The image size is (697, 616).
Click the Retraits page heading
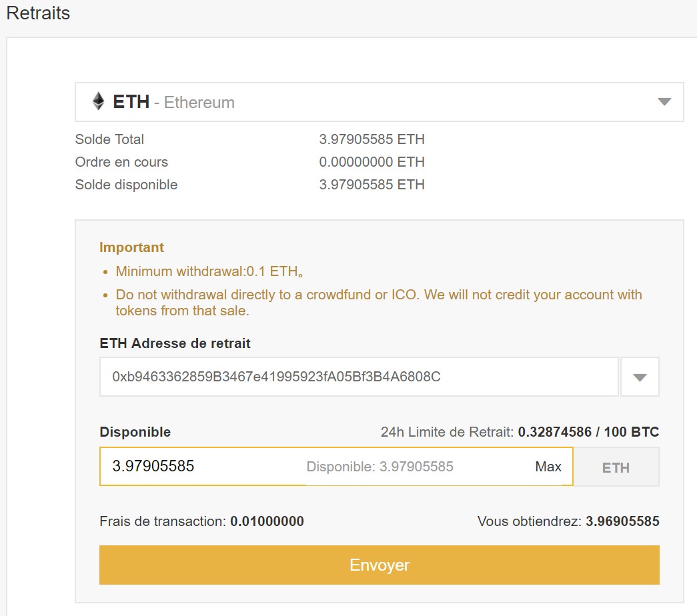point(38,13)
